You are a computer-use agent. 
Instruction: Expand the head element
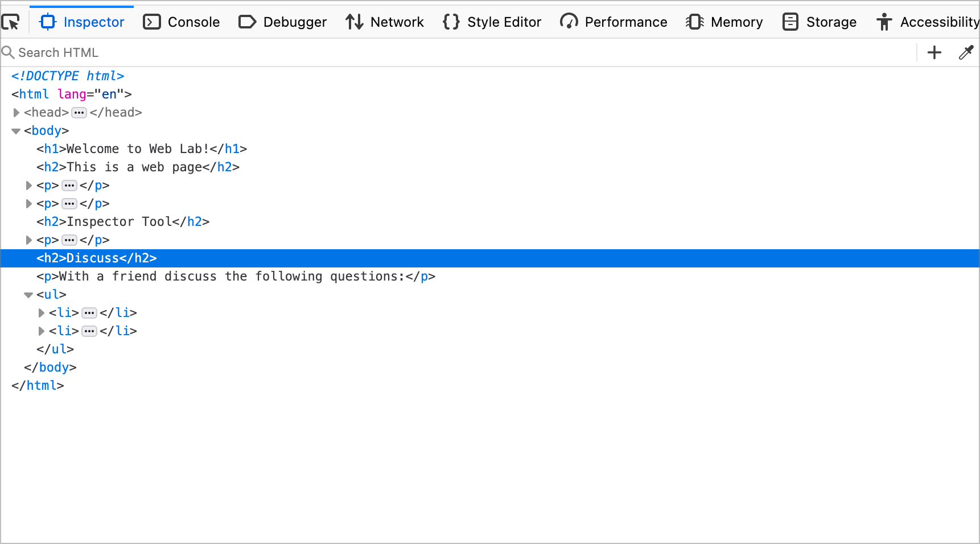click(17, 113)
